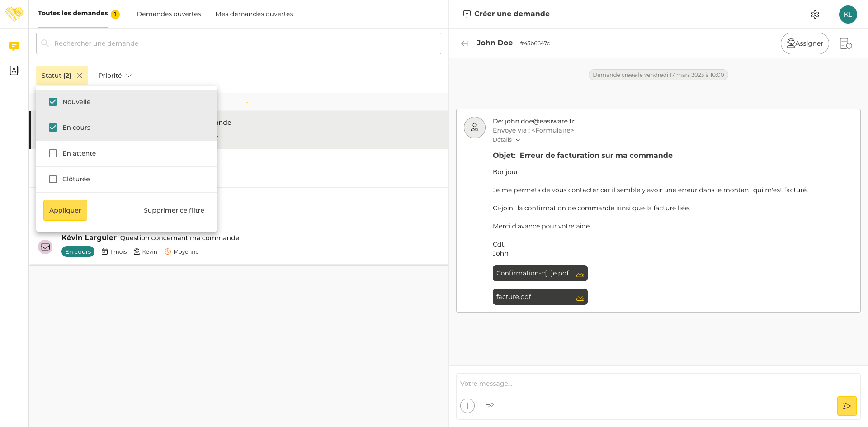The image size is (868, 427).
Task: Open settings gear icon
Action: point(815,14)
